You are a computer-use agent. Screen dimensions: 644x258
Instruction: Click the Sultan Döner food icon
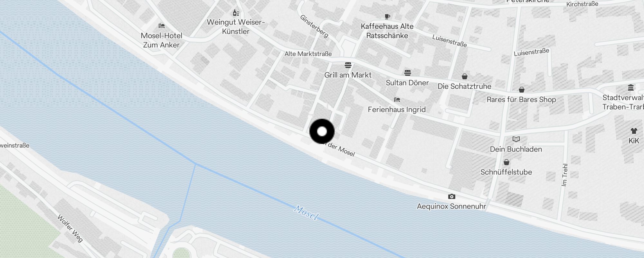click(x=408, y=73)
